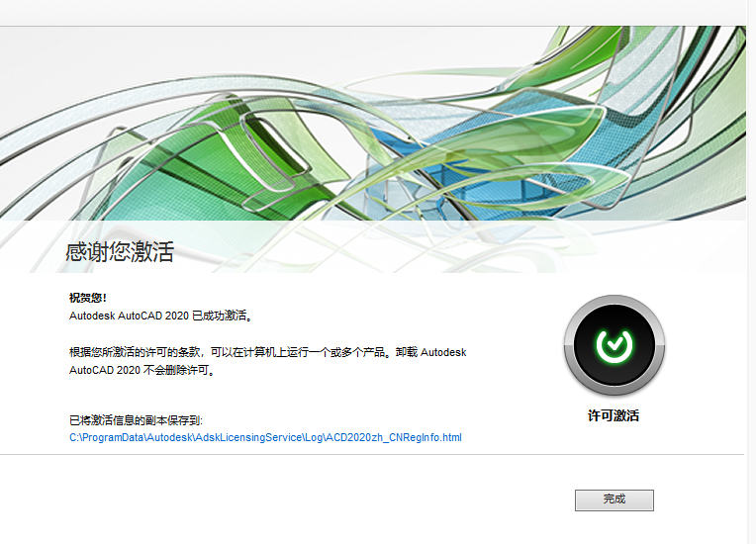Screen dimensions: 756x544
Task: Click the green license activation check icon
Action: (x=614, y=345)
